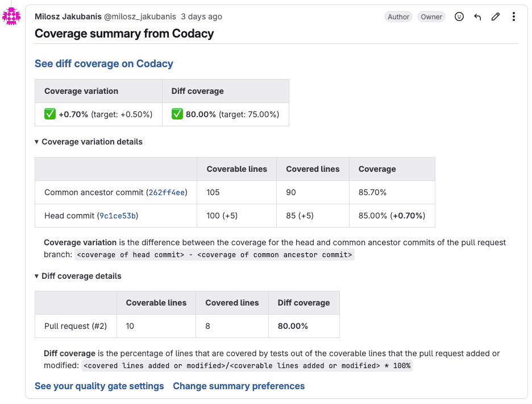Change summary preferences
The height and width of the screenshot is (404, 532).
coord(239,386)
